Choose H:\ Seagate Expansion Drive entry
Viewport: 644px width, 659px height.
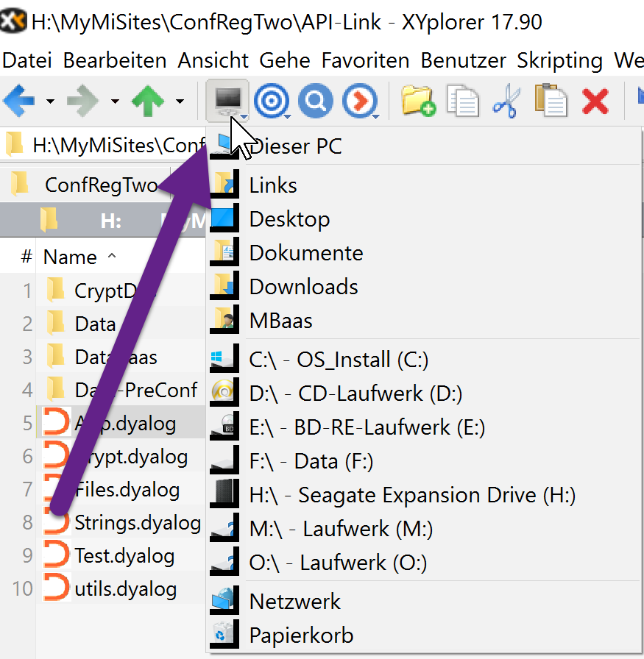(412, 496)
